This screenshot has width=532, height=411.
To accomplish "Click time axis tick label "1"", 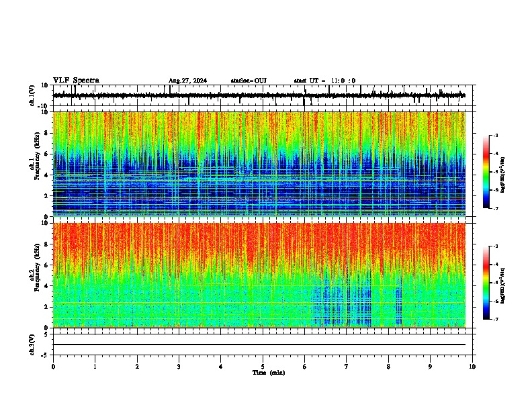I will point(95,367).
